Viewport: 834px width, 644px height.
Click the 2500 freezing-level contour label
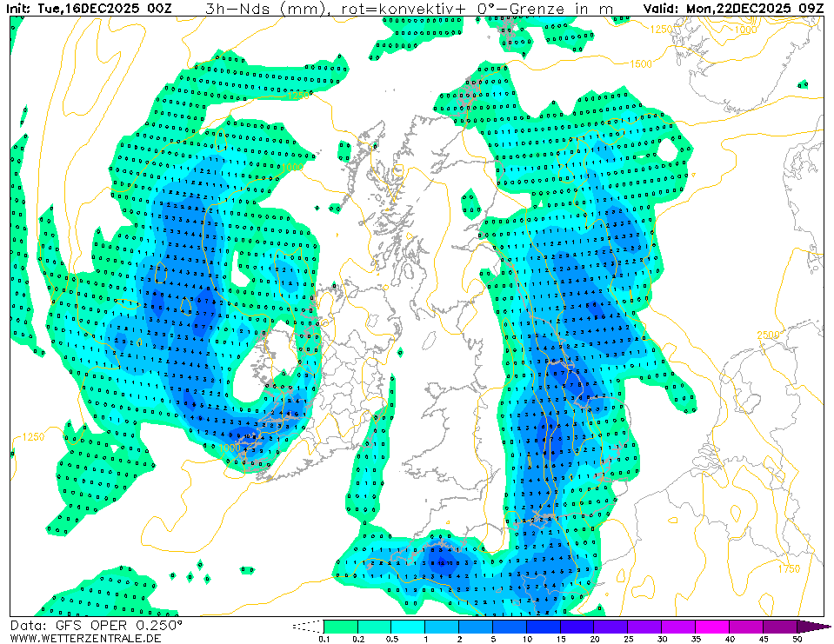pyautogui.click(x=767, y=335)
